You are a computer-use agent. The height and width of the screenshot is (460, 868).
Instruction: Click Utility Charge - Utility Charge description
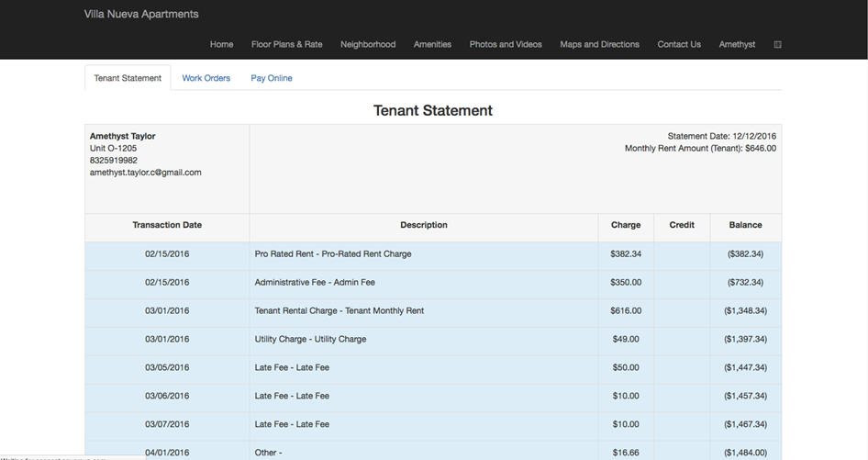coord(310,339)
